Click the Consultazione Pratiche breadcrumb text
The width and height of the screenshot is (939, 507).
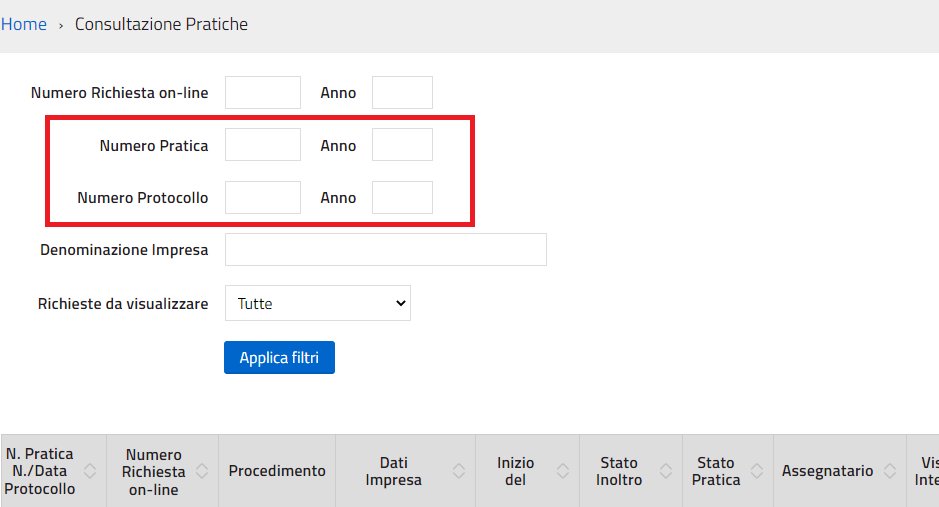tap(161, 24)
